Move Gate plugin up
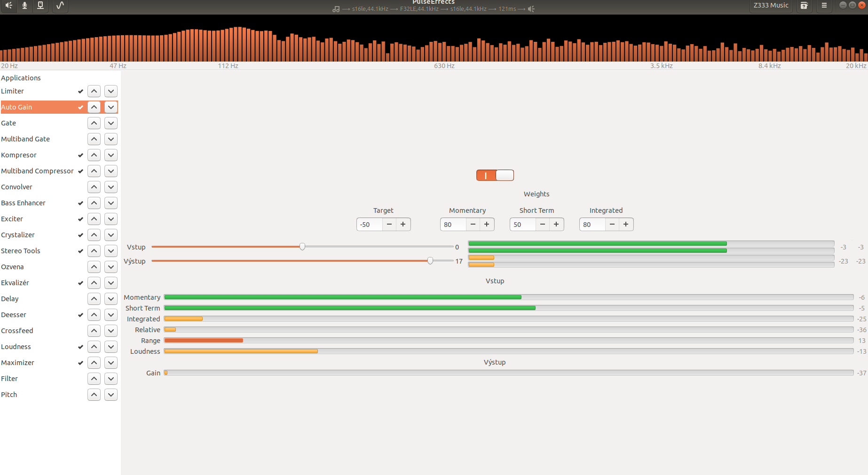This screenshot has width=868, height=475. (94, 123)
